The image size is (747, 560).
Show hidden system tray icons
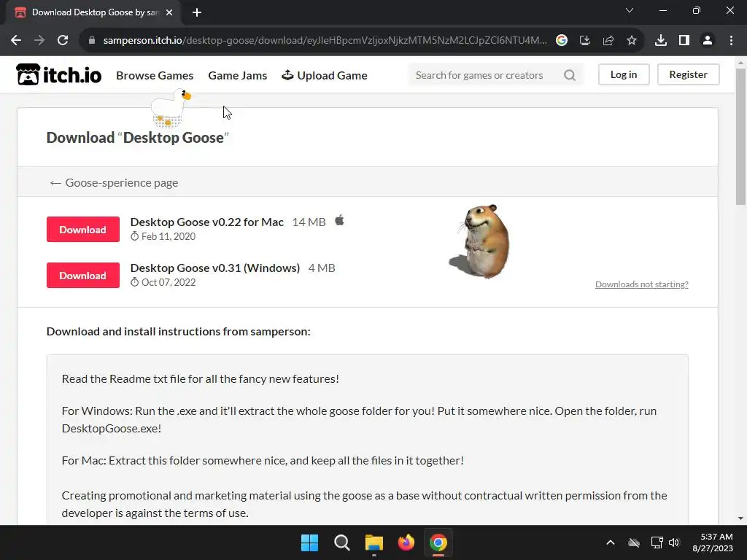pyautogui.click(x=611, y=542)
